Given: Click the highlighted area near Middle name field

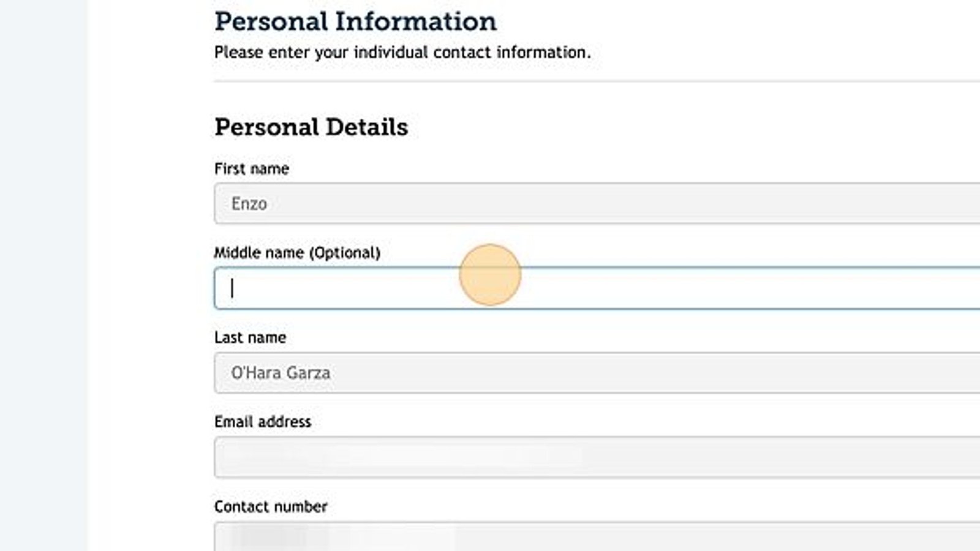Looking at the screenshot, I should click(489, 274).
